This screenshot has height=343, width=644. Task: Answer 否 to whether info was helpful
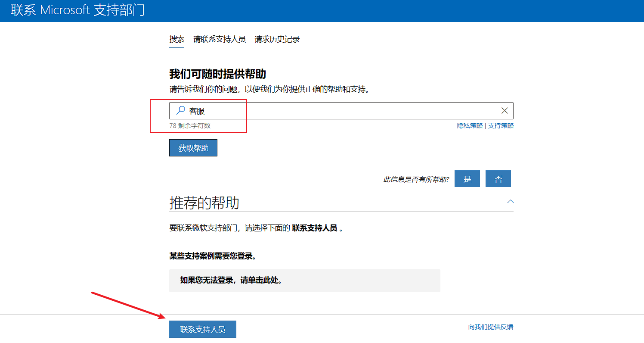click(x=498, y=178)
